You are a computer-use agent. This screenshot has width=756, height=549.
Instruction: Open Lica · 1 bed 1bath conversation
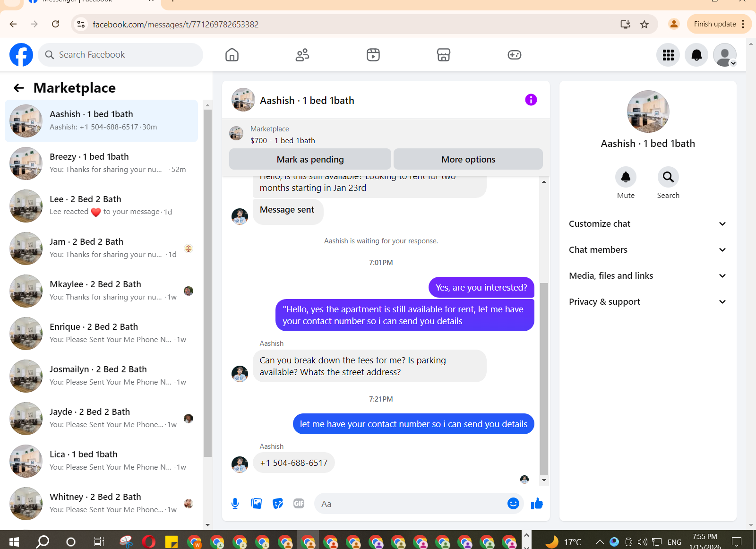[x=101, y=461]
